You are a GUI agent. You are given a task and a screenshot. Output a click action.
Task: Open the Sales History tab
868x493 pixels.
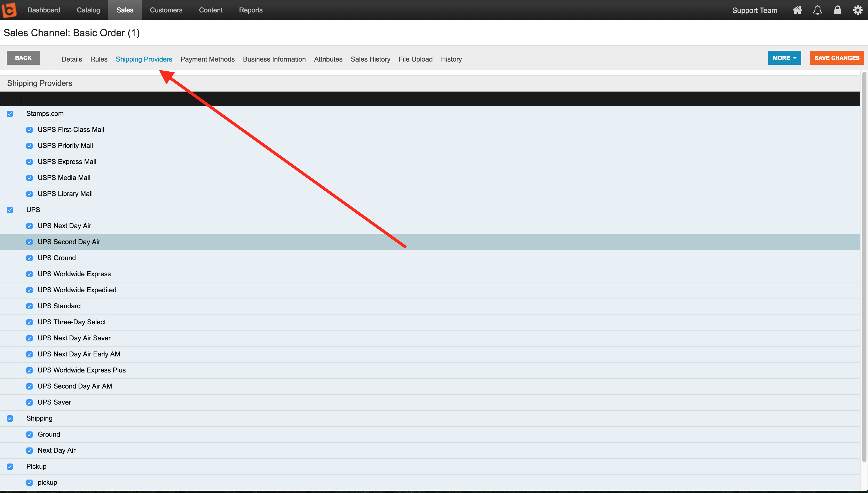click(371, 59)
